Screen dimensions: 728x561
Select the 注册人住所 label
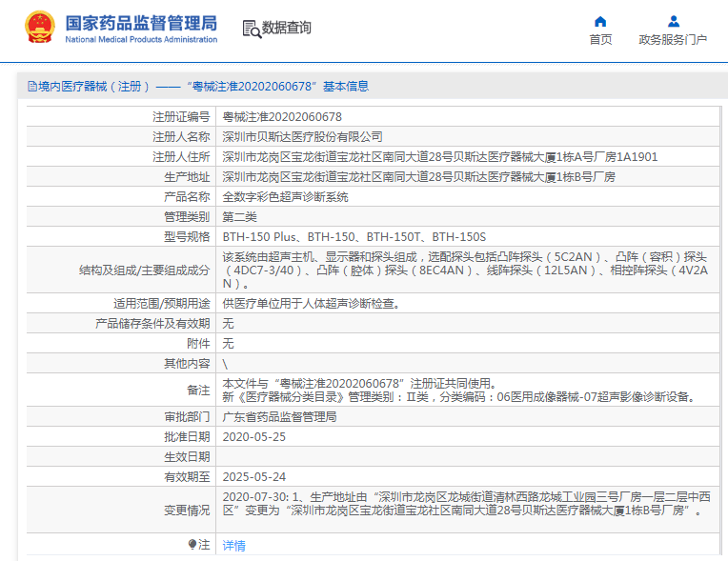click(x=181, y=157)
